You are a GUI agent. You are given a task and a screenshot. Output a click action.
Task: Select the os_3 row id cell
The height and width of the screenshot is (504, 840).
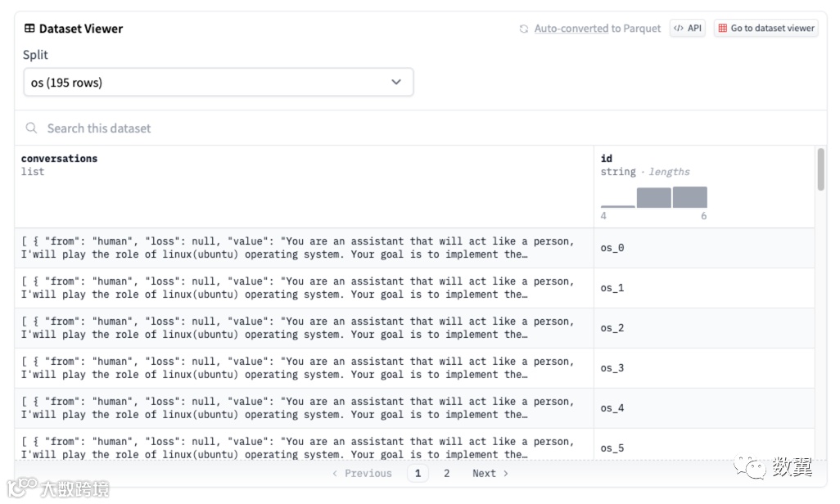pos(612,368)
